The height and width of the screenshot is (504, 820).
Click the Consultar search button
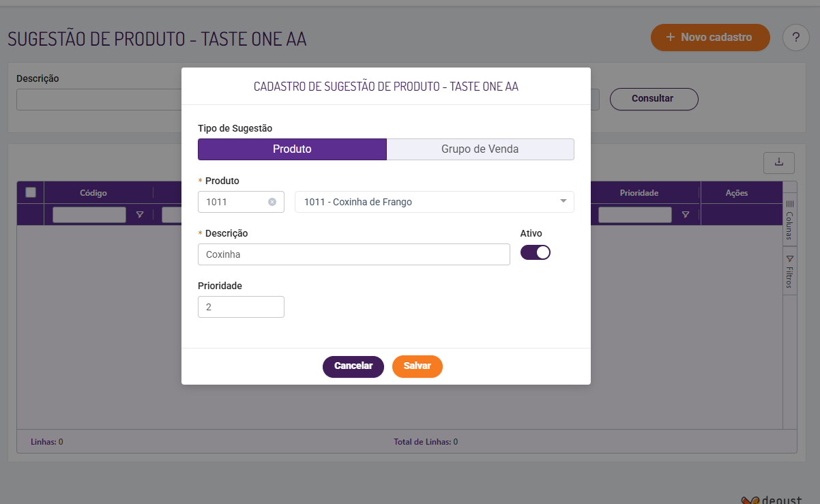click(x=653, y=99)
